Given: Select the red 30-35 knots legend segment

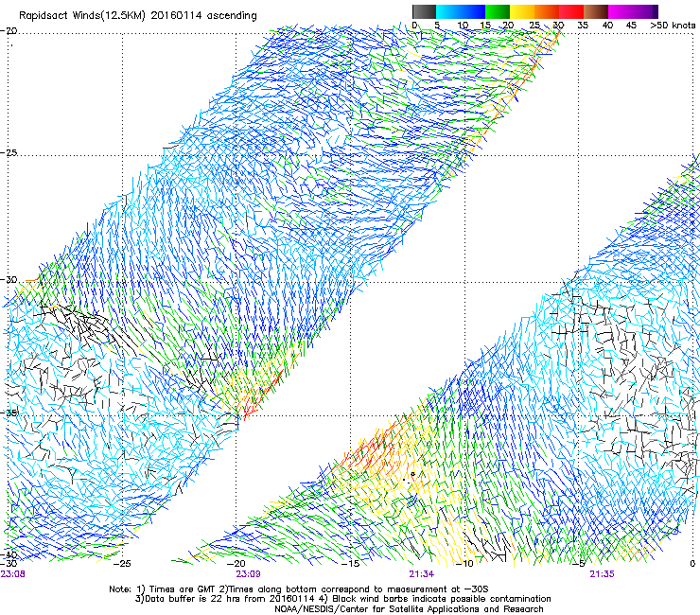Looking at the screenshot, I should [571, 11].
